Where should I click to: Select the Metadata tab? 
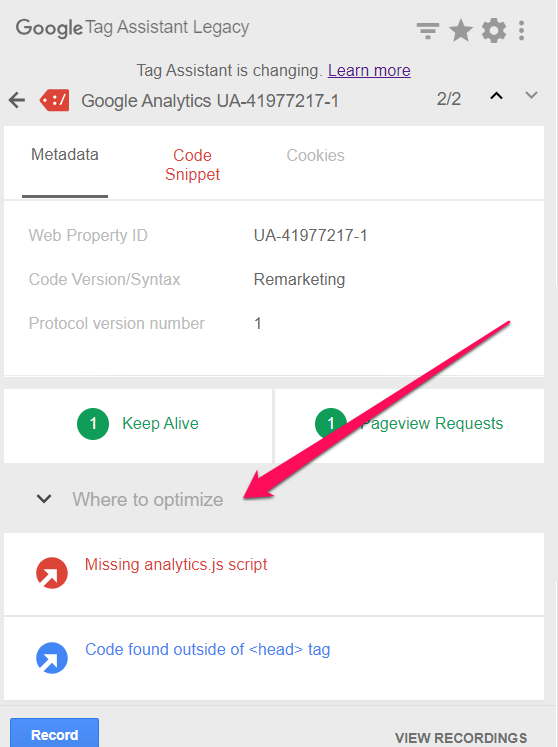click(x=65, y=155)
